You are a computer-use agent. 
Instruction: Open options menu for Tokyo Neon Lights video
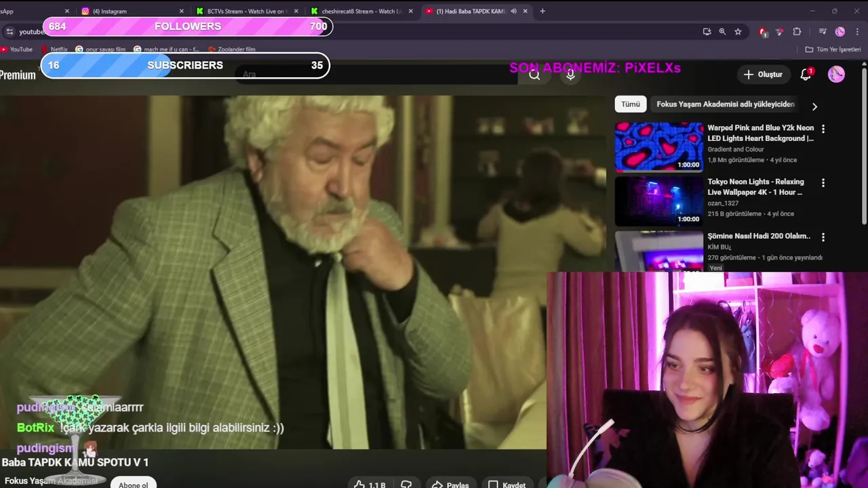[823, 183]
